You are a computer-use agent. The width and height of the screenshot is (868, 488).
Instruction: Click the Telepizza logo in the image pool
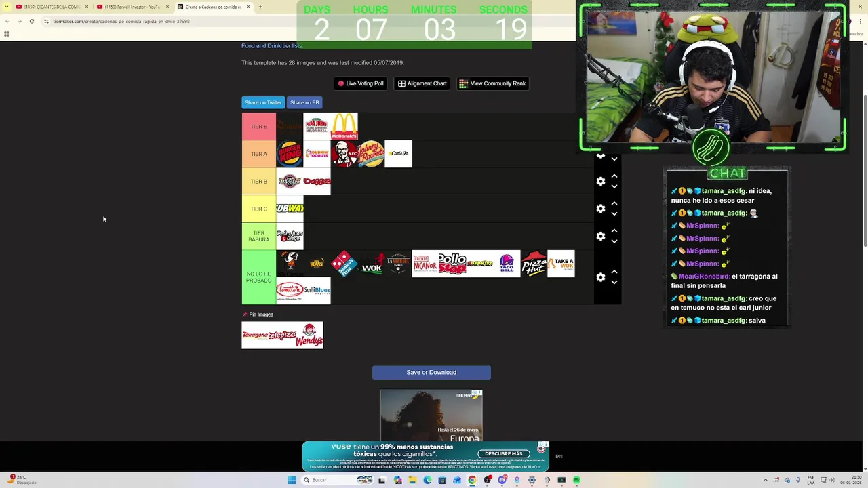pyautogui.click(x=283, y=335)
